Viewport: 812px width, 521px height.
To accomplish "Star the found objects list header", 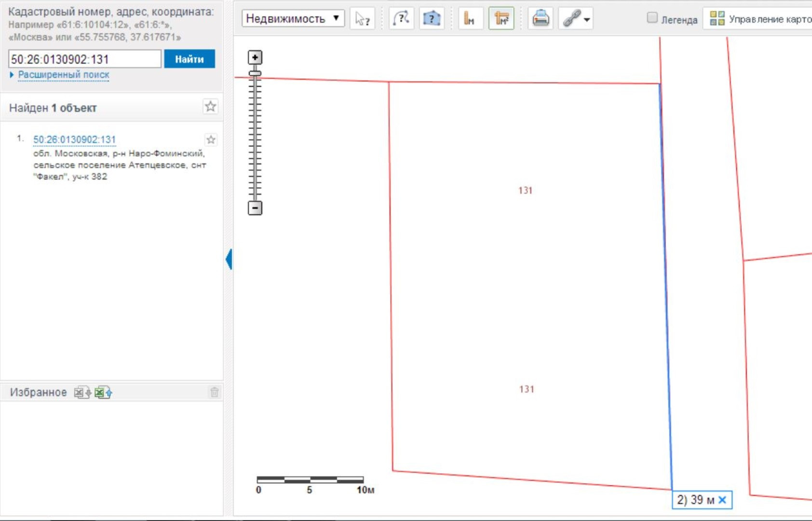I will click(x=210, y=107).
